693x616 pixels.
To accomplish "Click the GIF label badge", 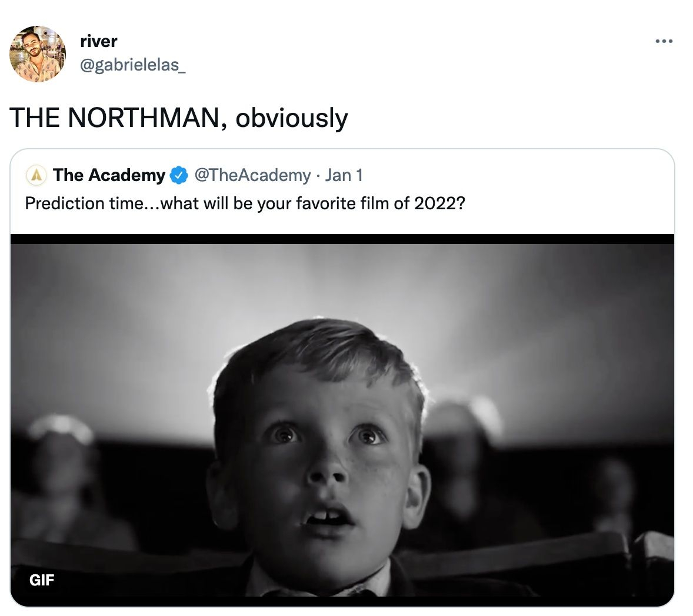I will (x=41, y=580).
